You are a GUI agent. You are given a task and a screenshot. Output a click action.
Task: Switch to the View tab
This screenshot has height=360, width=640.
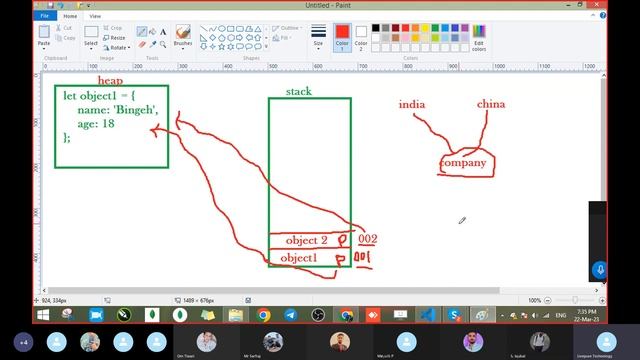95,16
